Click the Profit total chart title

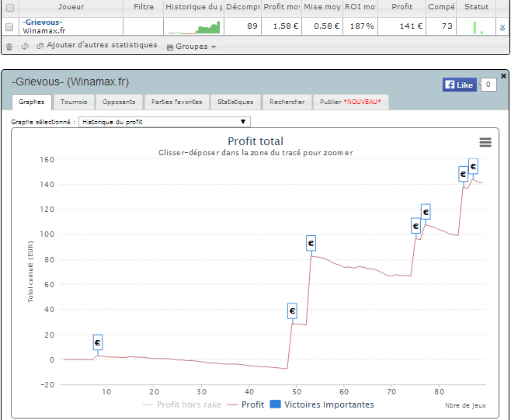coord(255,141)
